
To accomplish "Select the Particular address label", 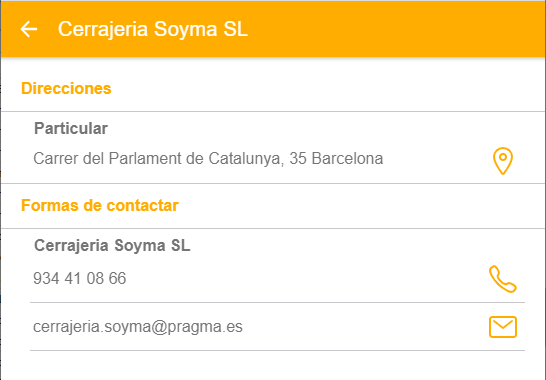I will pos(71,129).
